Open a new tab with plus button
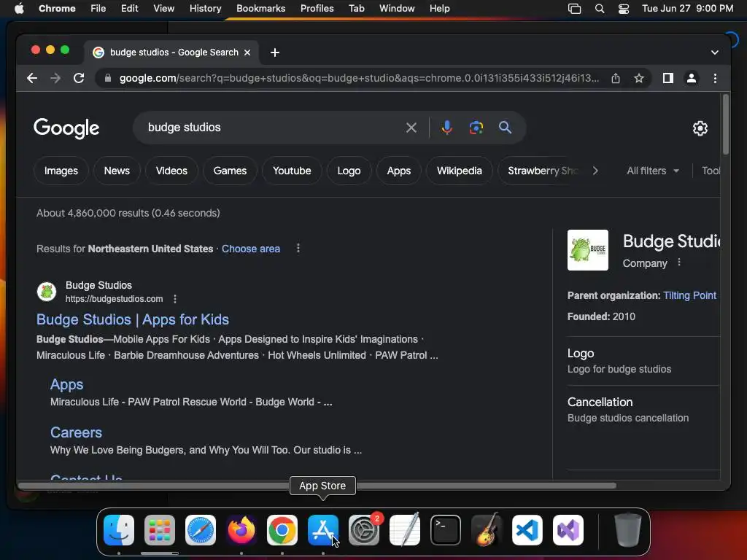Viewport: 747px width, 560px height. click(x=275, y=52)
